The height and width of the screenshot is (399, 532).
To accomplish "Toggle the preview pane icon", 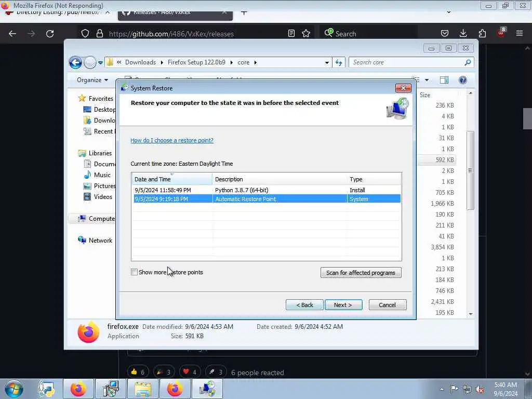I will 444,80.
